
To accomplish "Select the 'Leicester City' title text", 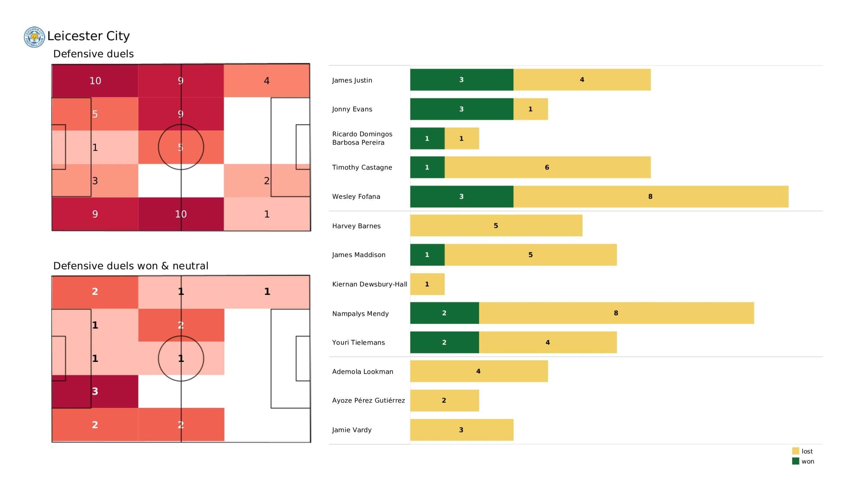I will (88, 36).
